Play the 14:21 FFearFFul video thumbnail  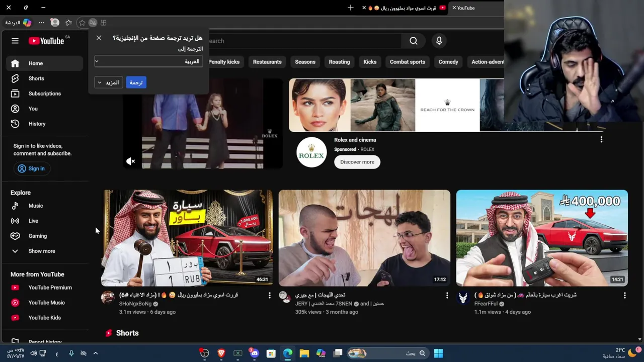[542, 238]
